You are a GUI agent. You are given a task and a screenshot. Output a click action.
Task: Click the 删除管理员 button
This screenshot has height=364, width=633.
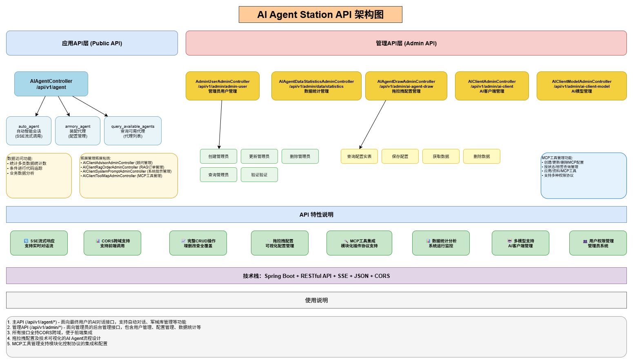pyautogui.click(x=300, y=156)
